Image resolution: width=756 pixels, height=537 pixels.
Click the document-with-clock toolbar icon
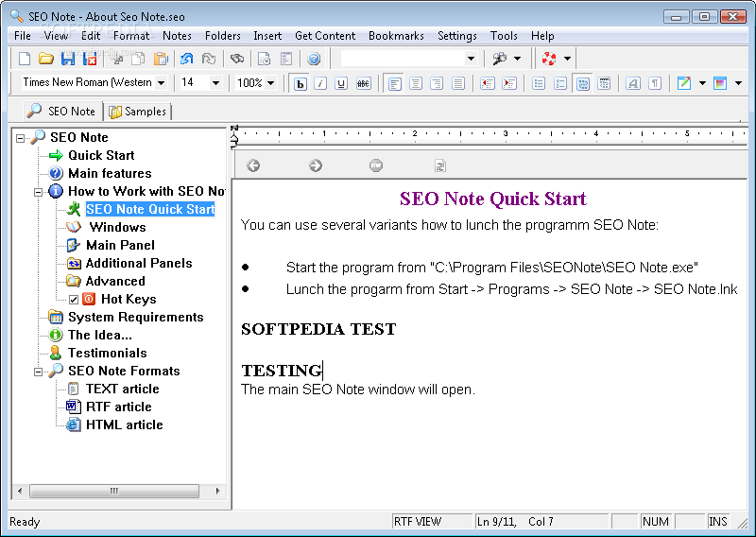pyautogui.click(x=265, y=59)
